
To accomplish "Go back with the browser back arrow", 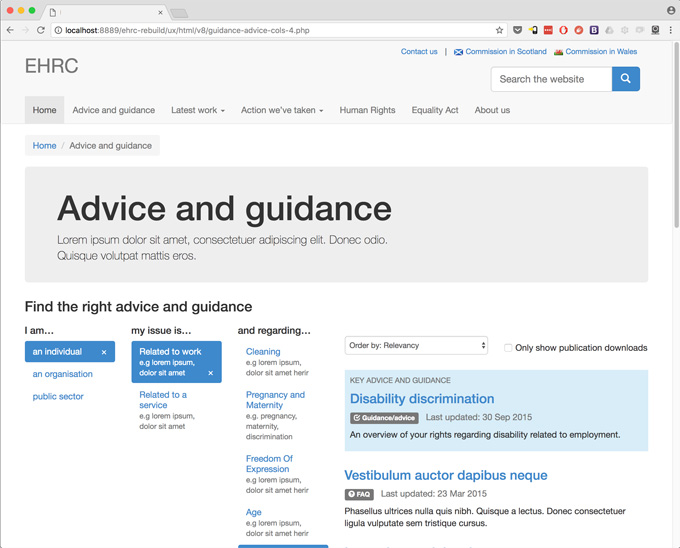I will tap(10, 30).
